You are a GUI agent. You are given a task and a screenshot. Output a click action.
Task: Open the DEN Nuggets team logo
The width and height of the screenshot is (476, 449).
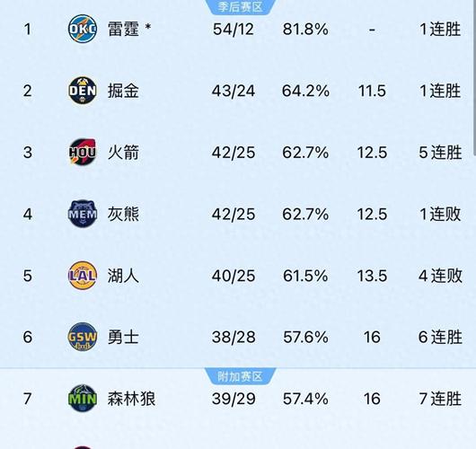click(83, 91)
